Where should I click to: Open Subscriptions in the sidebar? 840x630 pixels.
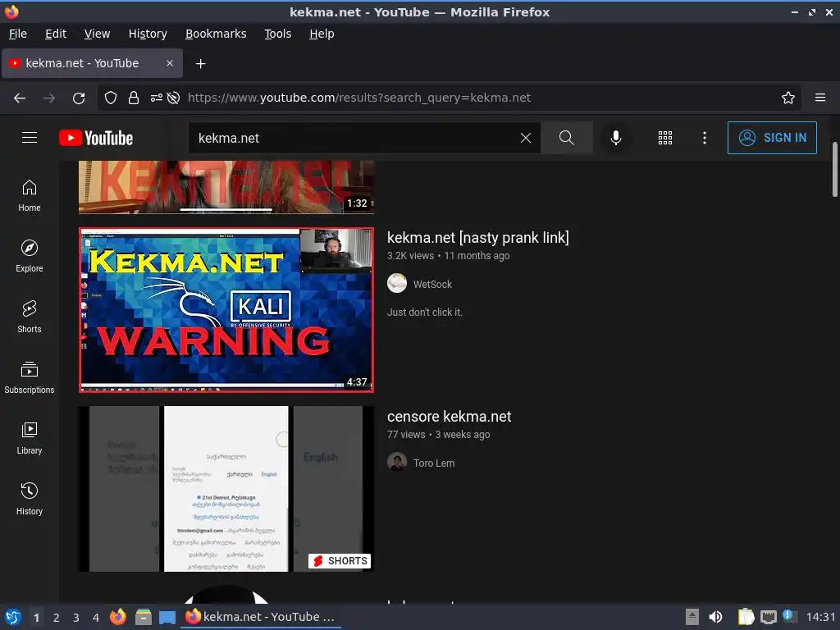30,377
